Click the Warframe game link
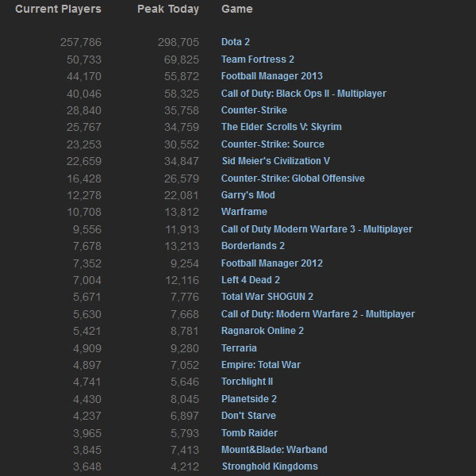The width and height of the screenshot is (476, 476). [244, 212]
